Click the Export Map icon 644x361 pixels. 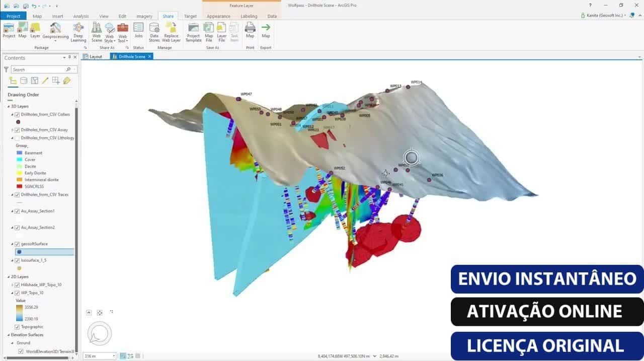266,30
